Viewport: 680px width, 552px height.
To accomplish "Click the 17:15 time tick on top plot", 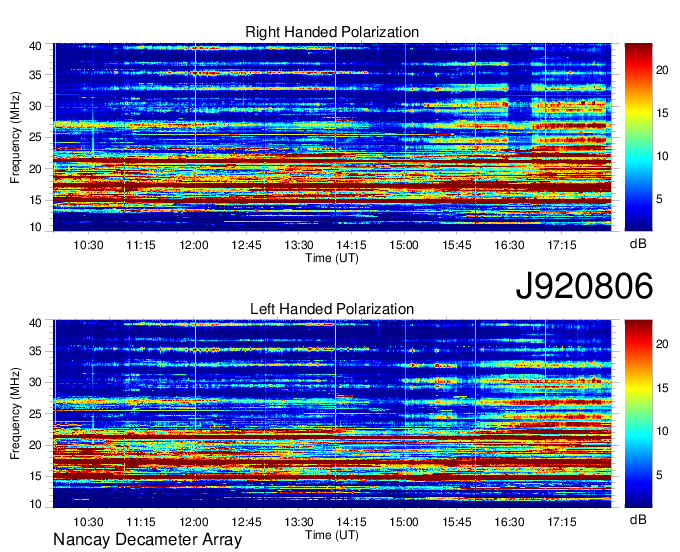I will (562, 245).
